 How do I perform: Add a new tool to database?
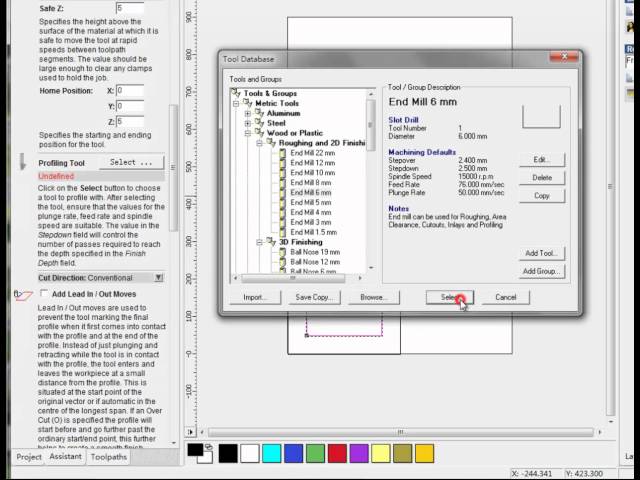point(542,253)
